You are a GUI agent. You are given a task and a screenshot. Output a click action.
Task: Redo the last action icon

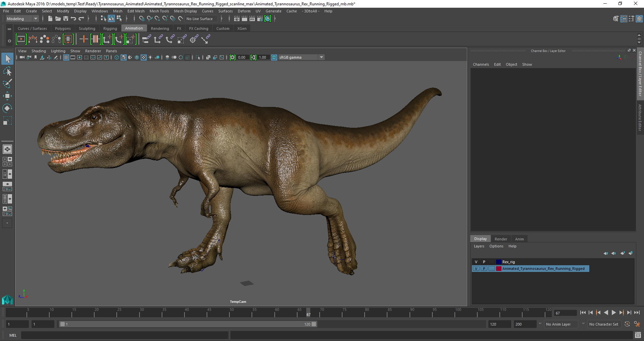click(x=81, y=19)
